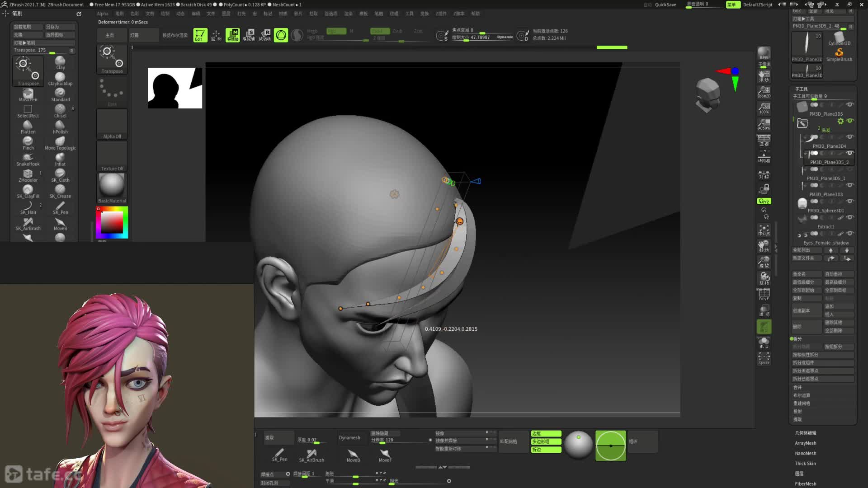Activate Edit mode button

[200, 35]
